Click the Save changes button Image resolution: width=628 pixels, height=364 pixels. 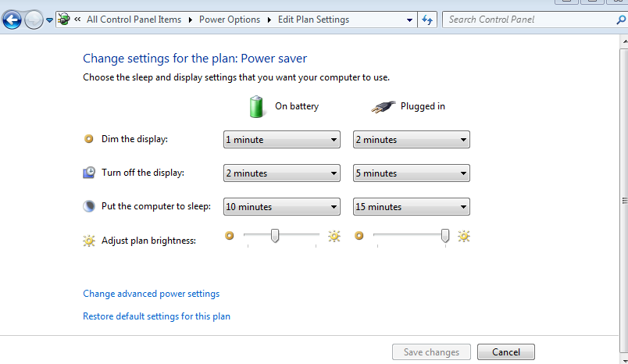click(431, 352)
